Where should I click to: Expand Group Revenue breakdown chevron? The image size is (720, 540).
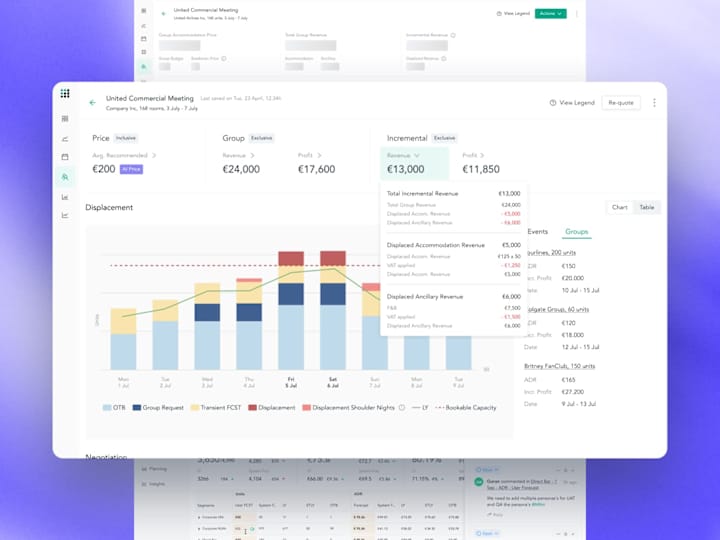(252, 156)
